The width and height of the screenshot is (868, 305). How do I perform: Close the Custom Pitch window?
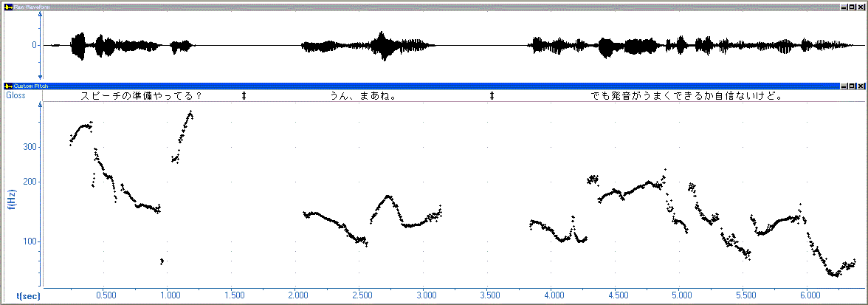pos(861,86)
